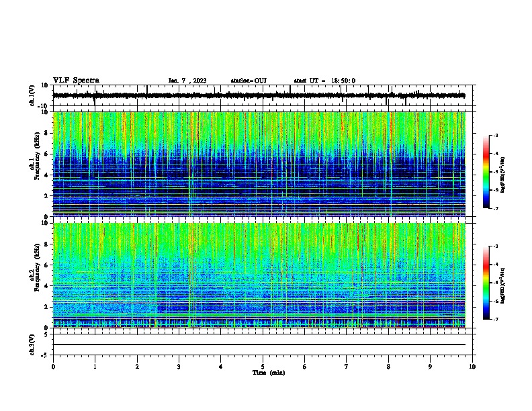Click inside the ch.1 voltage waveform panel

pyautogui.click(x=264, y=95)
